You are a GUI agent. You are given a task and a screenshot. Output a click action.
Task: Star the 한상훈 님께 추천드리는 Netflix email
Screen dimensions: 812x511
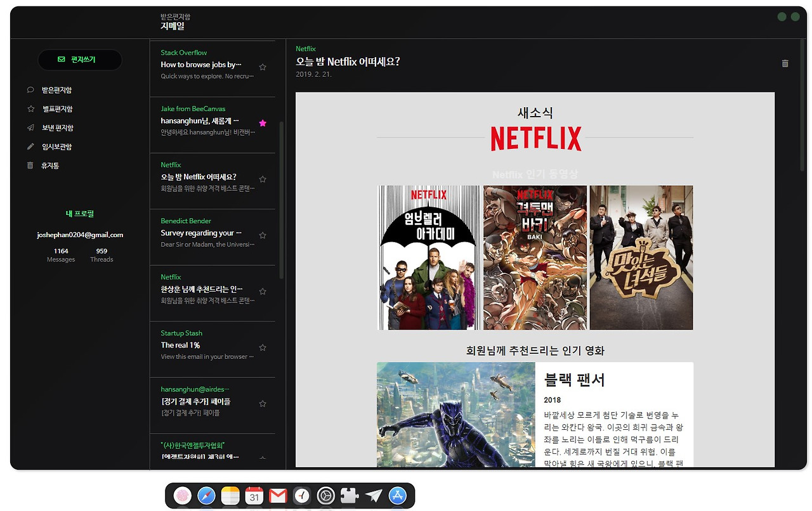263,291
